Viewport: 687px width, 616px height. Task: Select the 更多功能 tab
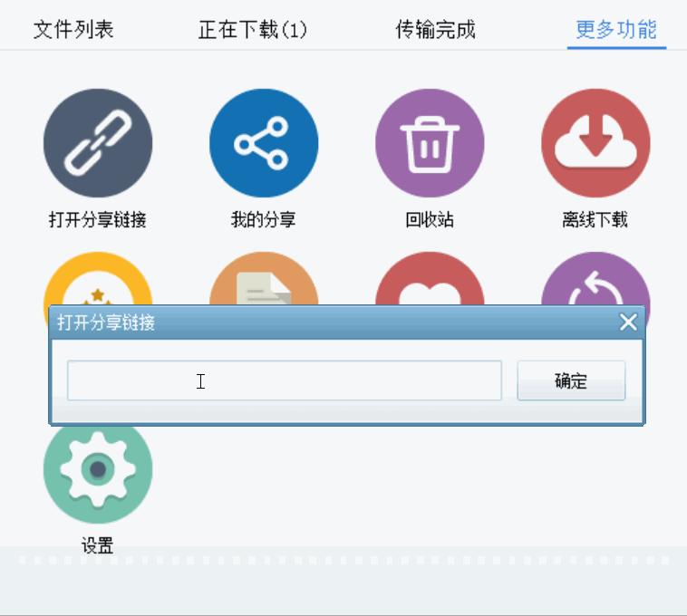point(616,30)
